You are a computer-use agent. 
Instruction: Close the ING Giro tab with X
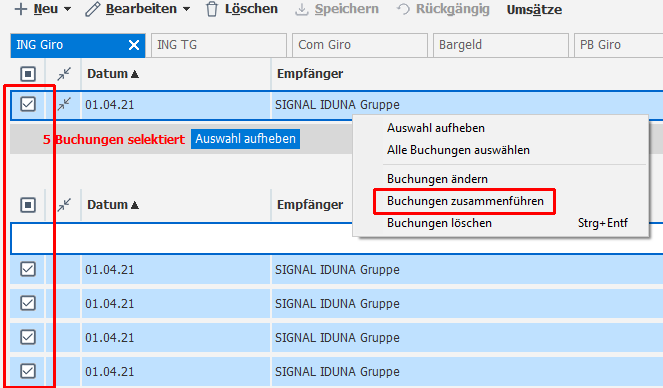(134, 45)
